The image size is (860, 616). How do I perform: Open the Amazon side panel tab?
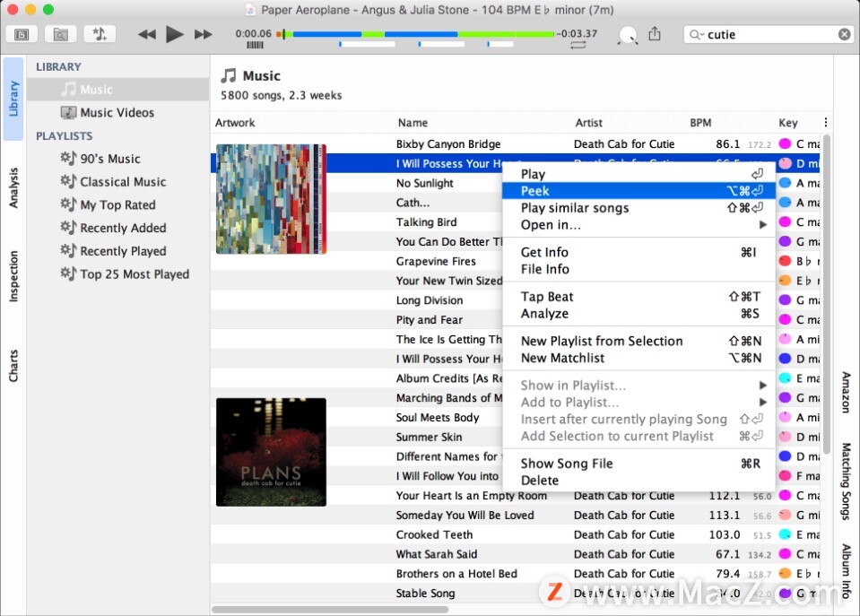846,392
